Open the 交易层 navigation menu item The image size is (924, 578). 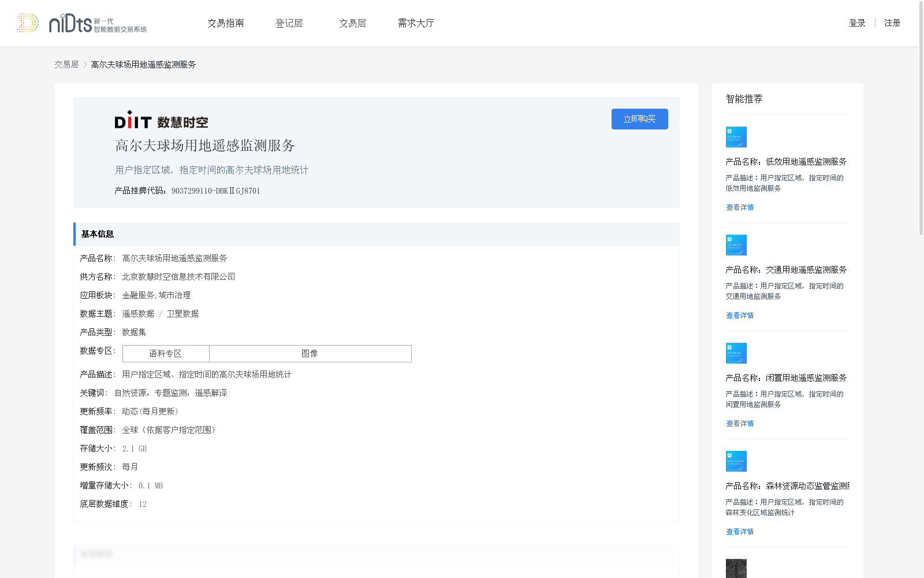point(353,23)
